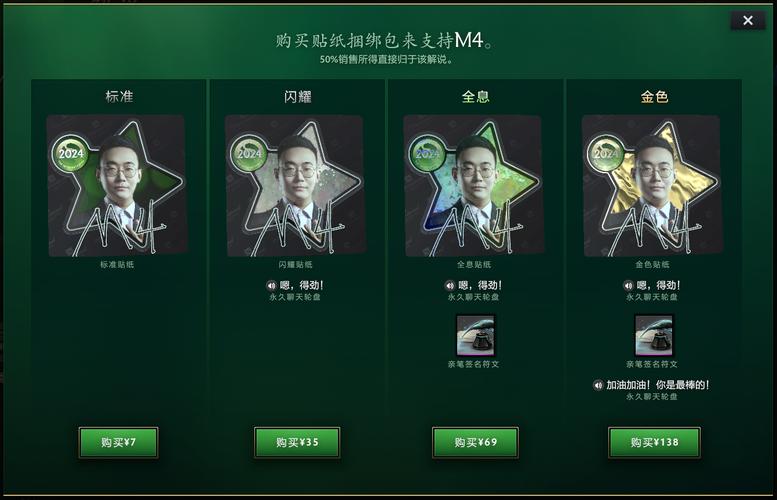777x500 pixels.
Task: Play the 嗯，得劲 sound in 金色 column
Action: click(x=628, y=285)
